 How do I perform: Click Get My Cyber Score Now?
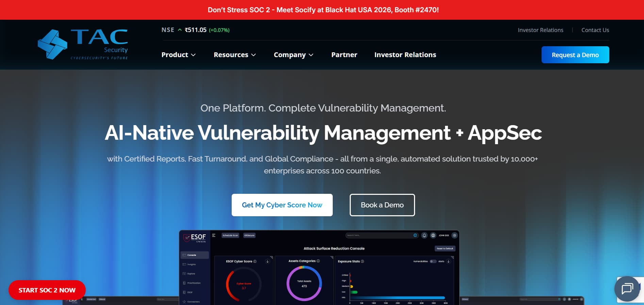pyautogui.click(x=282, y=205)
